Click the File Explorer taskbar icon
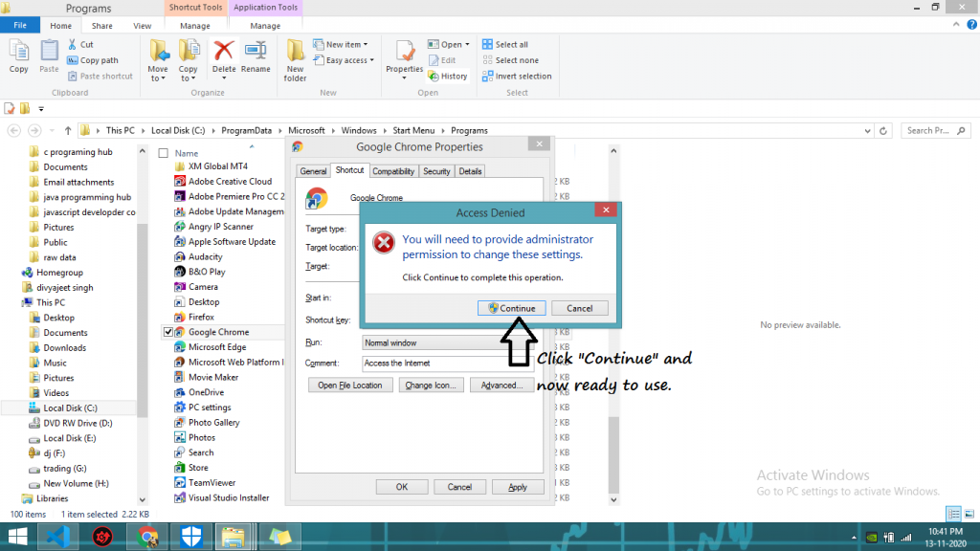The width and height of the screenshot is (980, 551). pos(234,537)
